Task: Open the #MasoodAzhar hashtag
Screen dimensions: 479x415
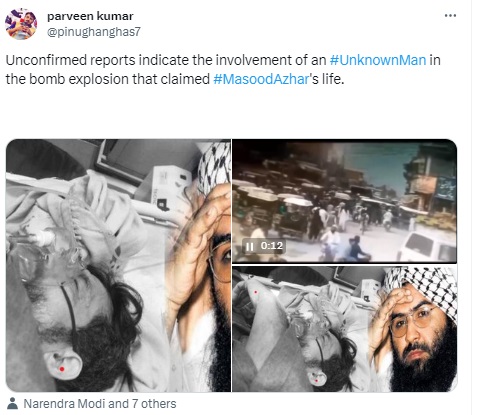Action: point(261,79)
